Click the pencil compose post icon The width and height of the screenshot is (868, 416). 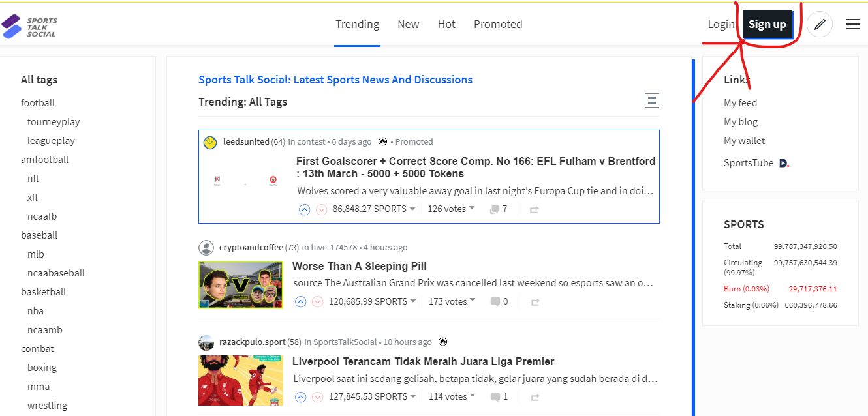coord(820,24)
